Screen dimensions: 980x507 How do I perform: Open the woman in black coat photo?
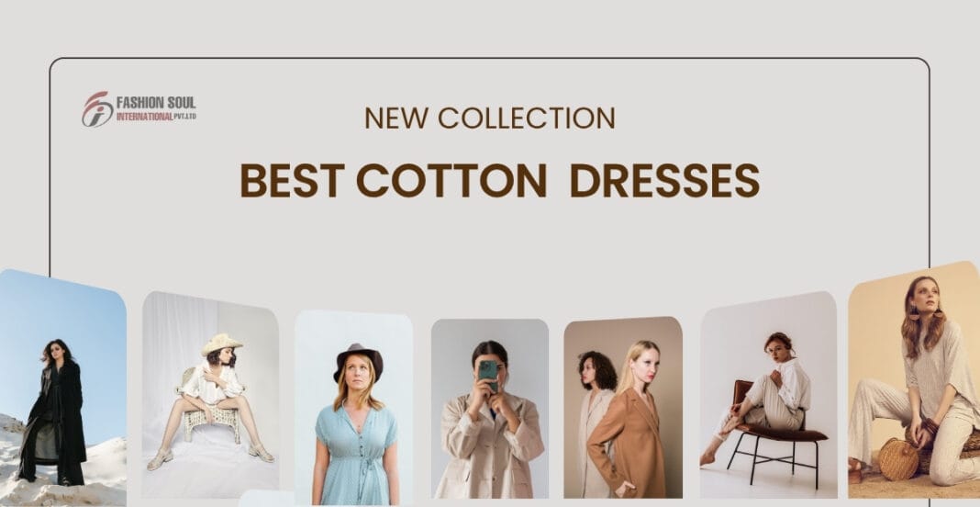[x=62, y=389]
